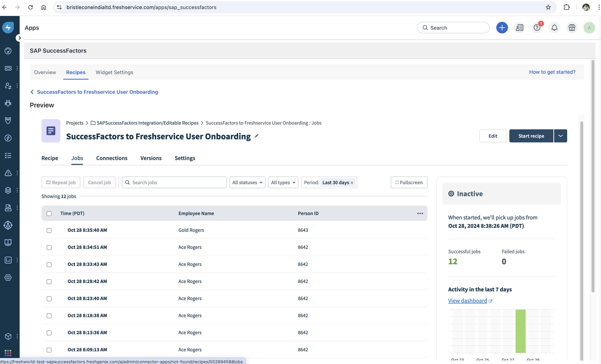This screenshot has height=364, width=601.
Task: Open the View dashboard link
Action: pos(467,301)
